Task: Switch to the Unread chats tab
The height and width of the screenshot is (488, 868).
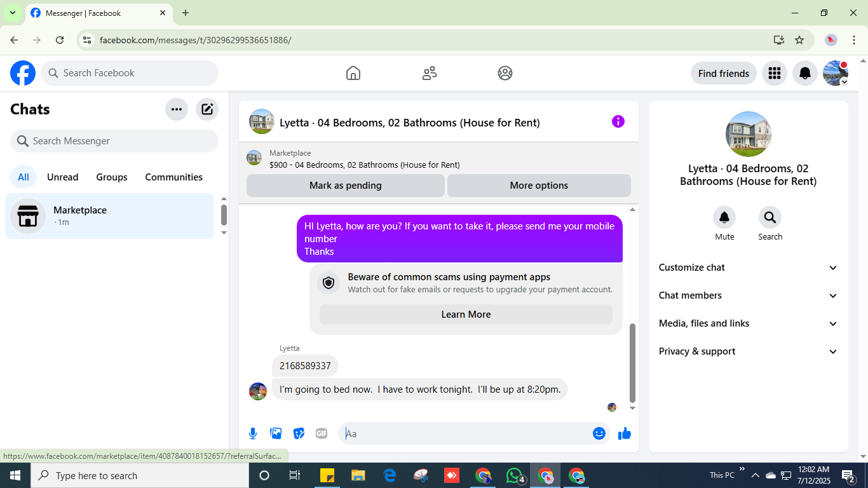Action: 63,177
